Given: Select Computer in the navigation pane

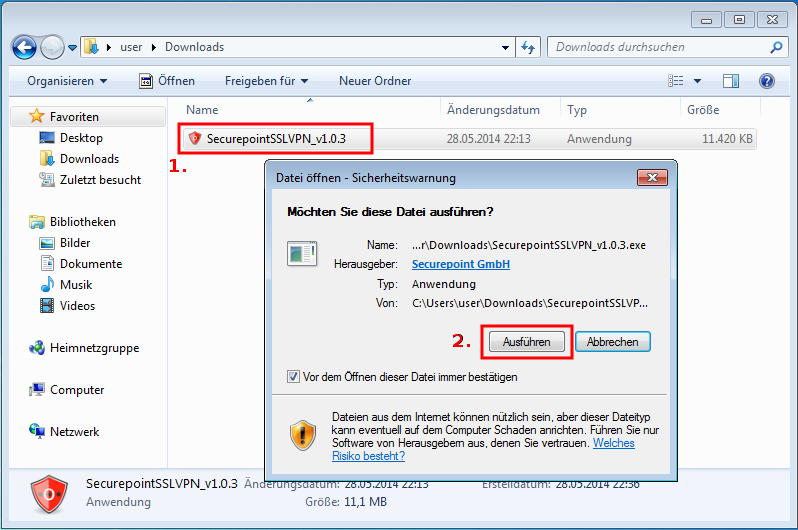Looking at the screenshot, I should click(x=77, y=390).
